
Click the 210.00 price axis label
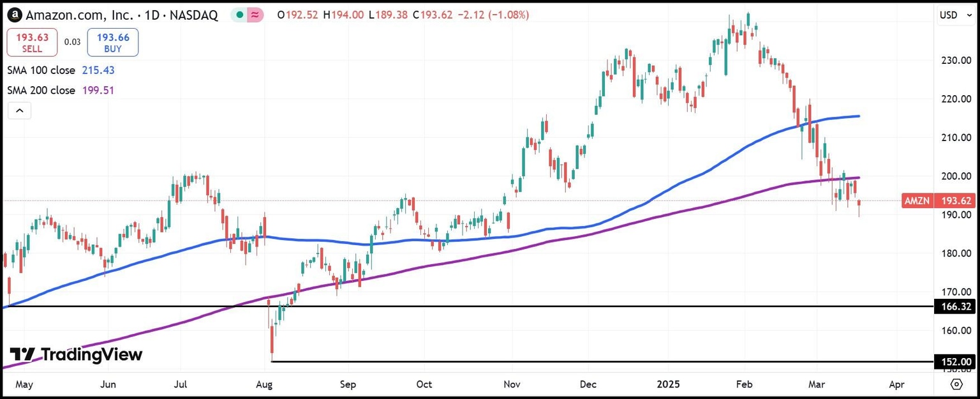point(955,137)
